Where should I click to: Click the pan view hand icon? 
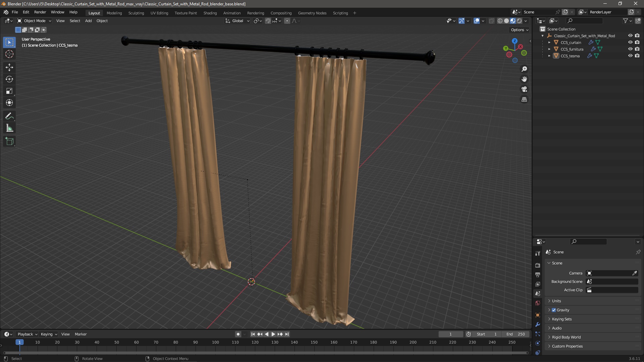pyautogui.click(x=524, y=79)
